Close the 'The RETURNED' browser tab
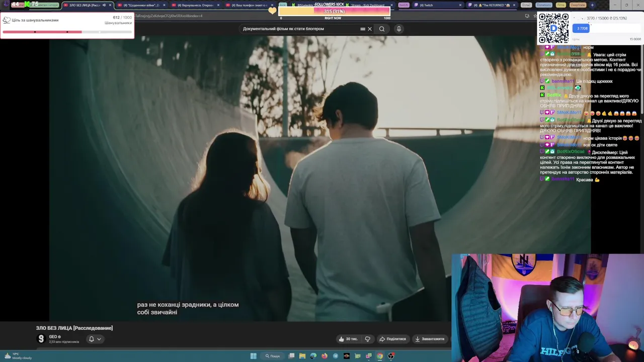644x362 pixels. (x=514, y=5)
